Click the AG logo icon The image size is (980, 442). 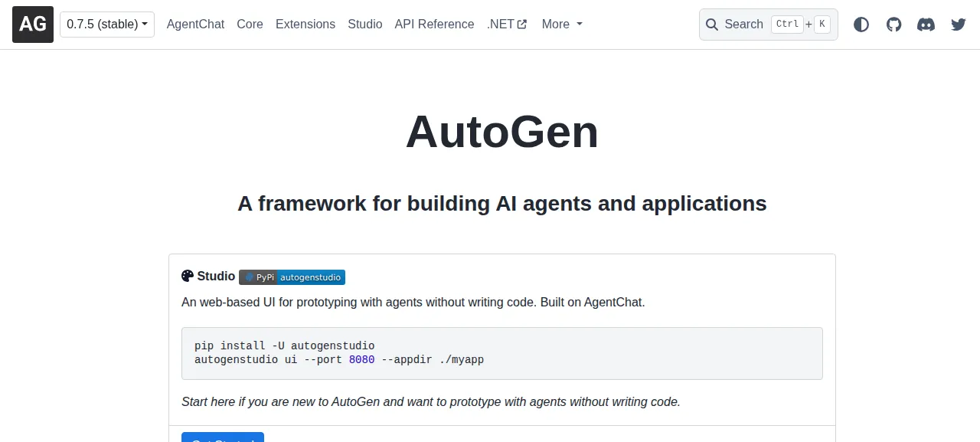[x=33, y=25]
